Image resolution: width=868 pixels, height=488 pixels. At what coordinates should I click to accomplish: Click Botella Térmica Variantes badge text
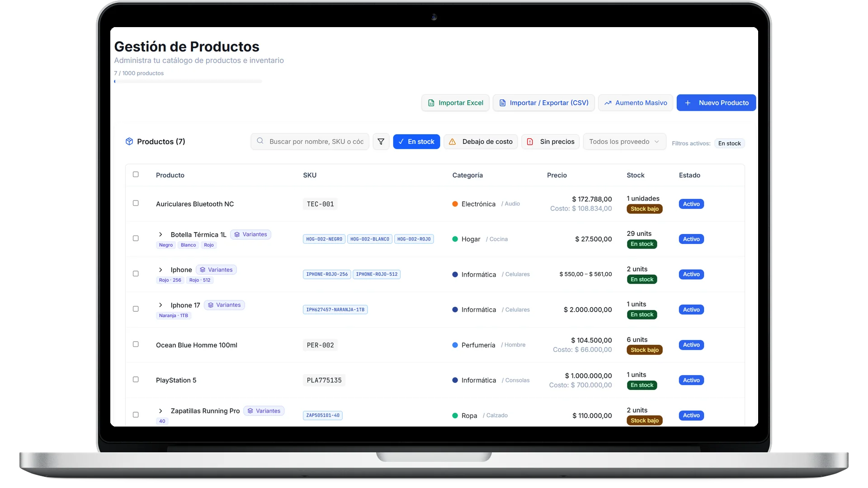point(255,235)
